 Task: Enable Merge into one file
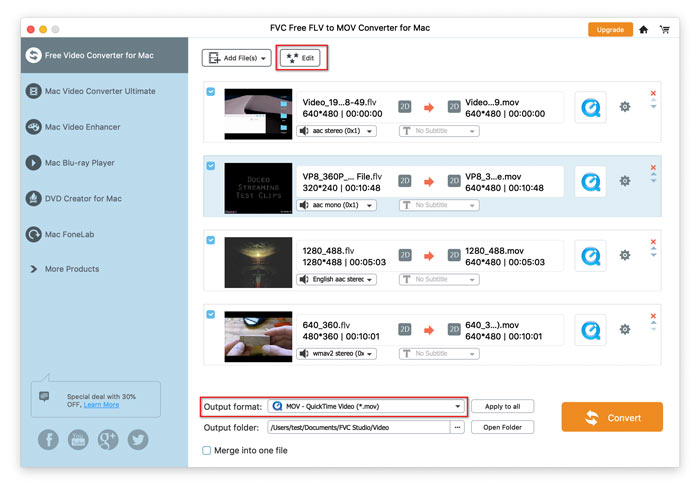pos(207,450)
